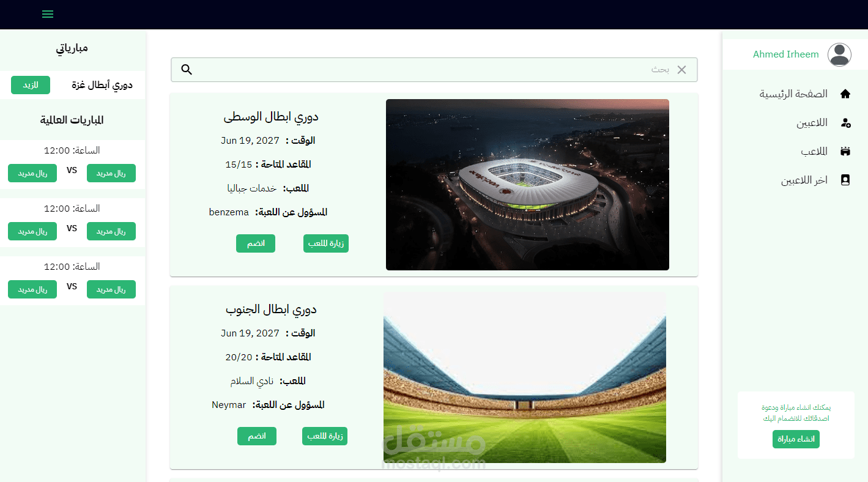868x482 pixels.
Task: Click the home icon in sidebar
Action: [845, 94]
